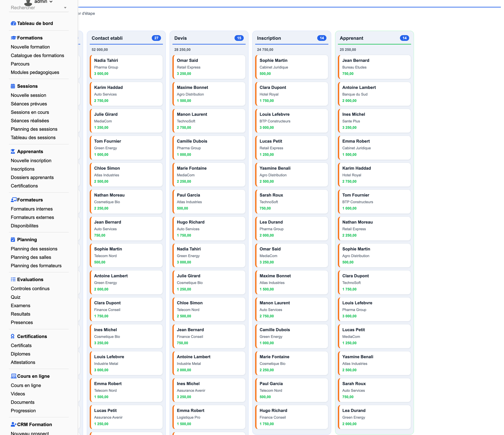Screen dimensions: 504x435
Task: Open Formateurs externes
Action: coord(32,217)
